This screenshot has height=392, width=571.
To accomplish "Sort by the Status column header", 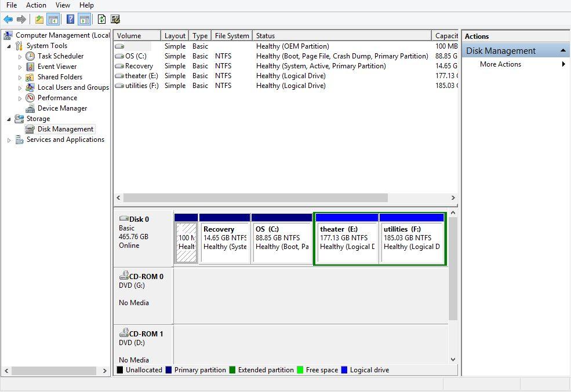I will (x=341, y=36).
